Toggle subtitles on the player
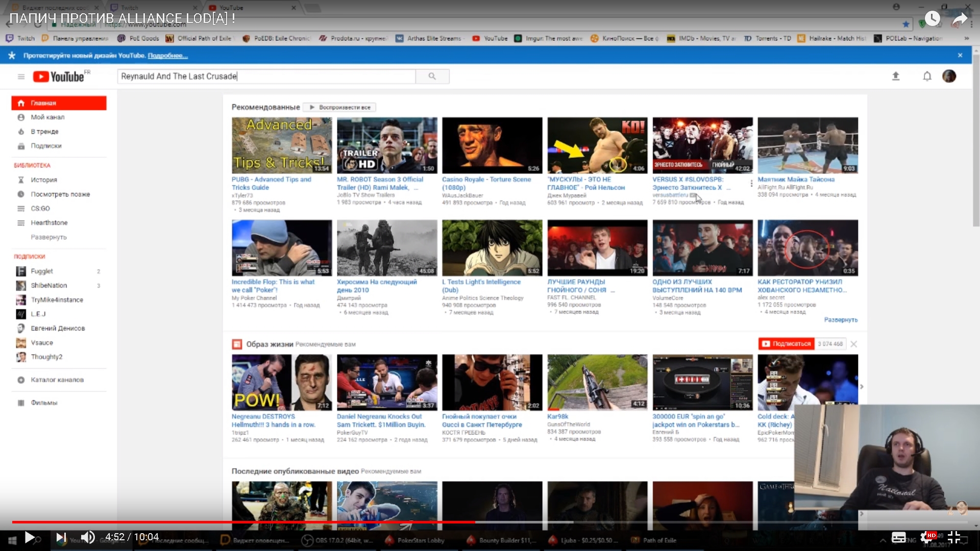The height and width of the screenshot is (551, 980). (x=898, y=537)
